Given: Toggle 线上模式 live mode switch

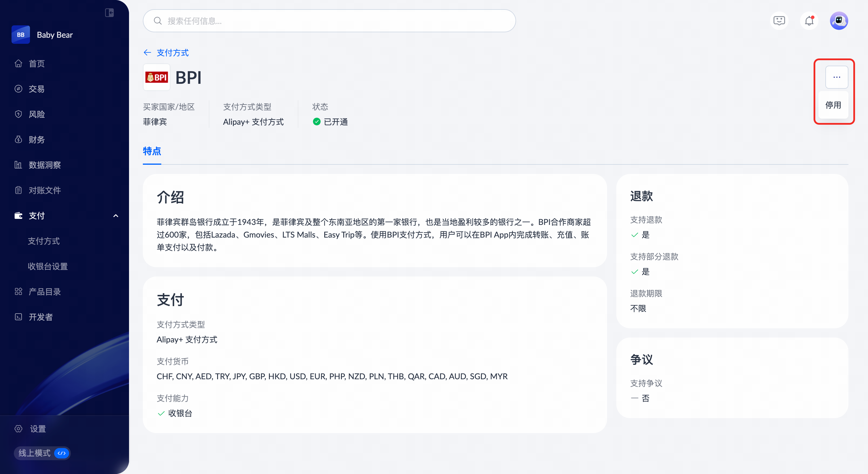Looking at the screenshot, I should [x=62, y=453].
